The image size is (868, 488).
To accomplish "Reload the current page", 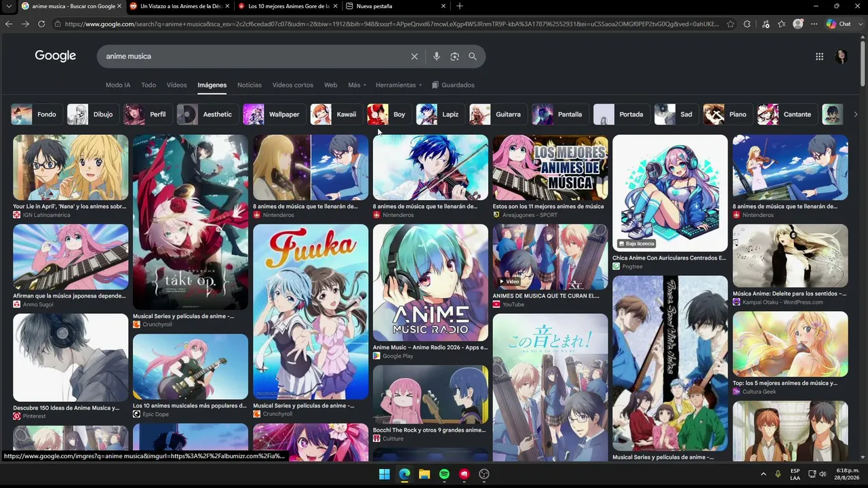I will click(41, 24).
